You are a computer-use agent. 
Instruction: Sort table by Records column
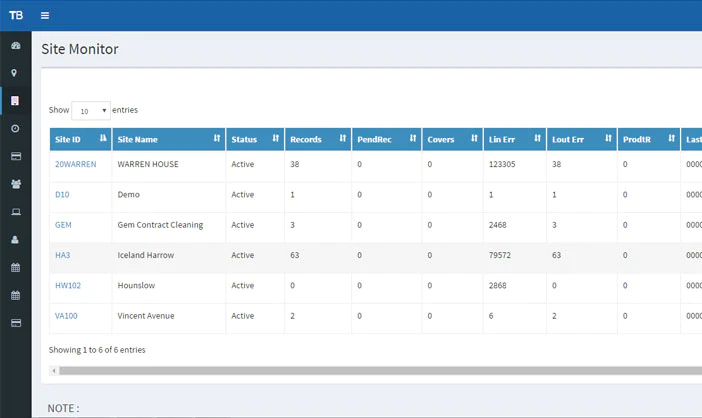click(318, 139)
